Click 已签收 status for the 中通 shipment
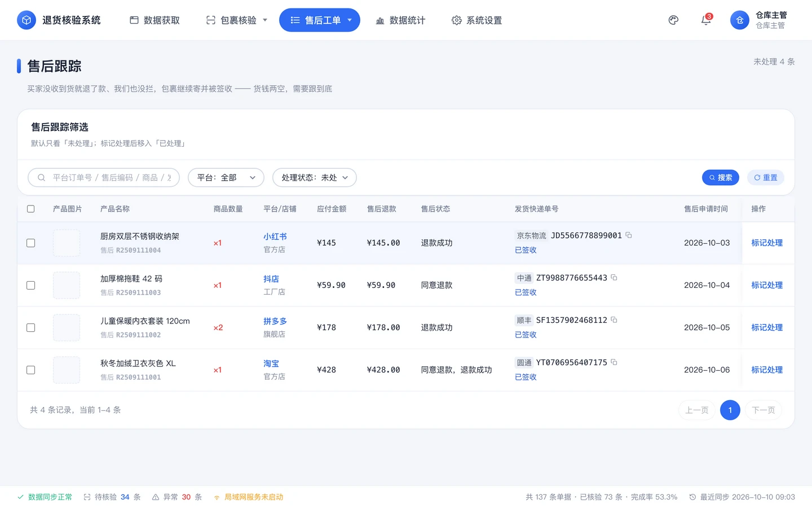The image size is (812, 508). tap(526, 292)
